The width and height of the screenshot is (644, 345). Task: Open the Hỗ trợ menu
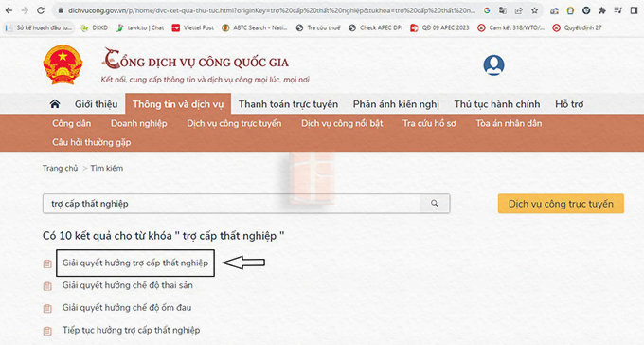click(569, 104)
